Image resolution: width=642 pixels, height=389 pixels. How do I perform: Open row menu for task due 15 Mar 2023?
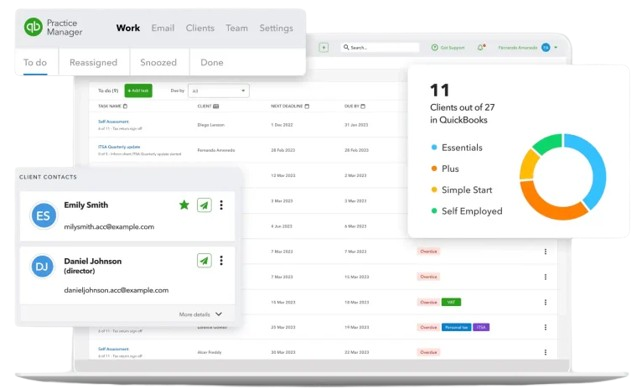(545, 277)
